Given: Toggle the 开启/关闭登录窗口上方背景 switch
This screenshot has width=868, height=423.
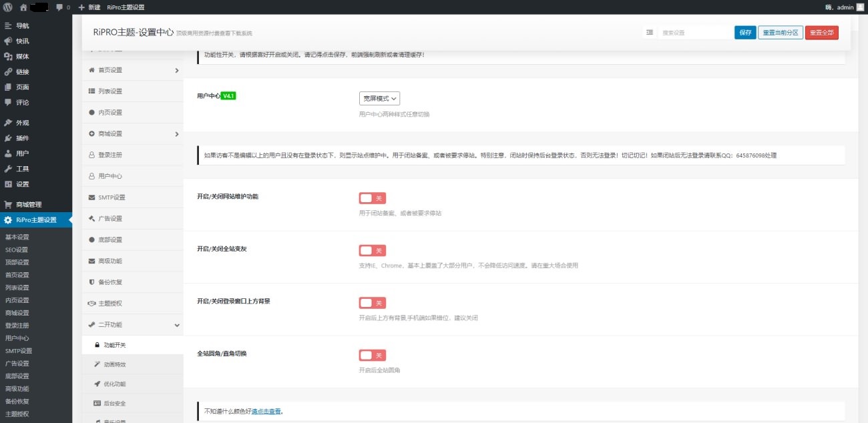Looking at the screenshot, I should tap(373, 303).
